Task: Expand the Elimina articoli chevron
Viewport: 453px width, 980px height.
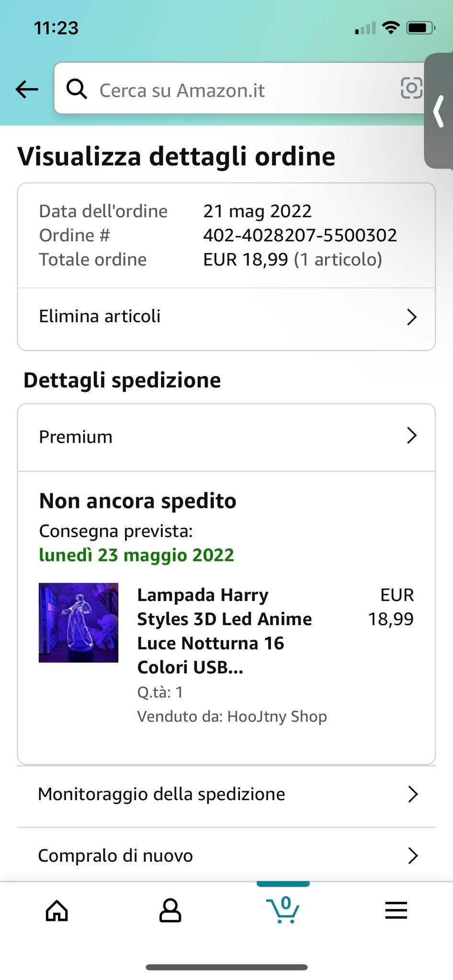Action: pos(412,317)
